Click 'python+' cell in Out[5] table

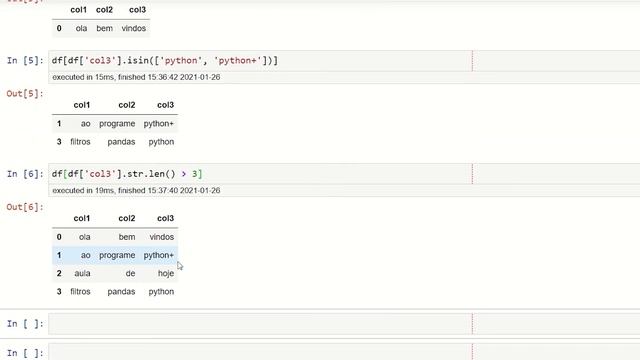[159, 124]
